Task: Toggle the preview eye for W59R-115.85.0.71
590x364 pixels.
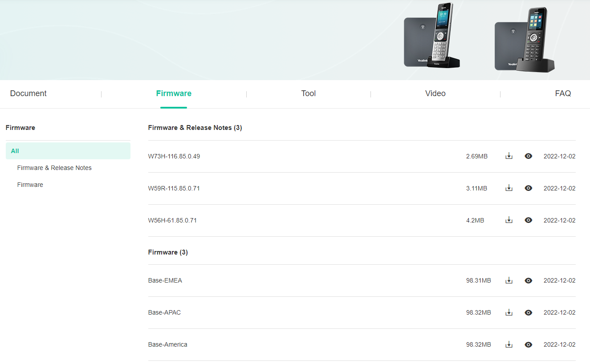Action: [x=528, y=188]
